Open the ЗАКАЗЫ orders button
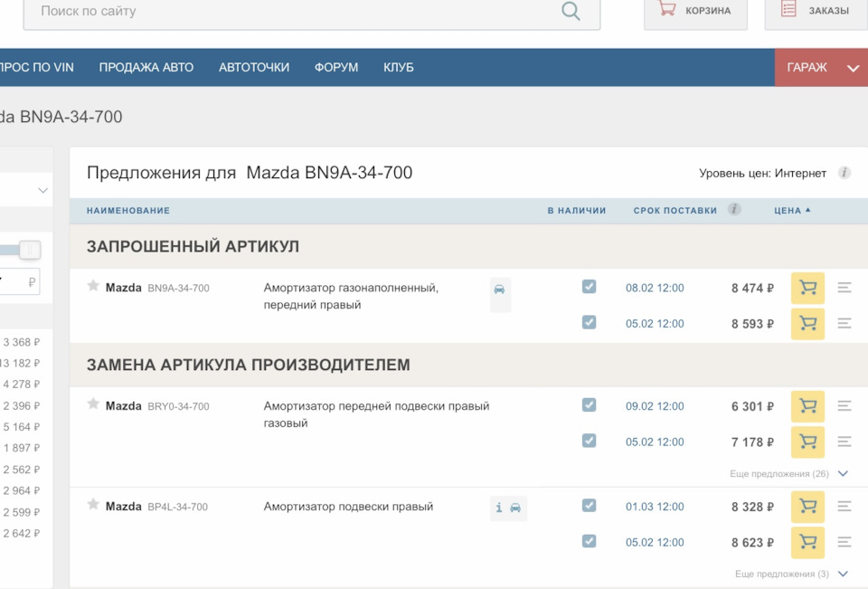The height and width of the screenshot is (589, 868). pos(816,11)
